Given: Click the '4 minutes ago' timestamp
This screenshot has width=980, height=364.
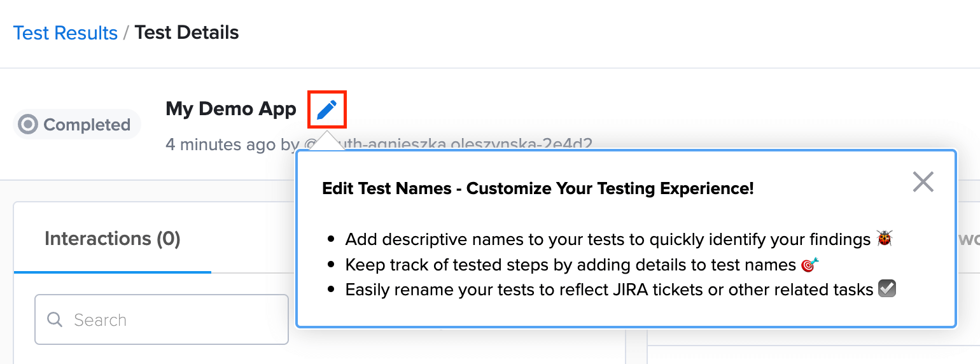Looking at the screenshot, I should (221, 144).
